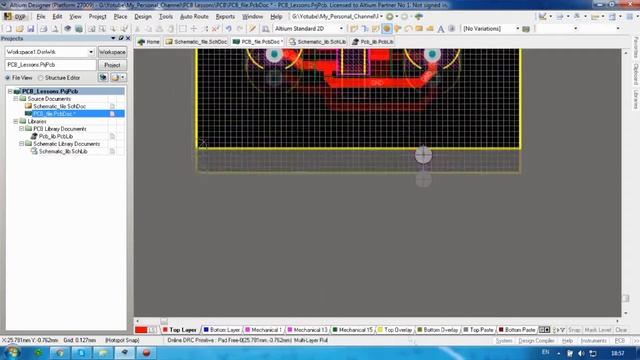Click the Project button
The height and width of the screenshot is (360, 640).
[112, 65]
